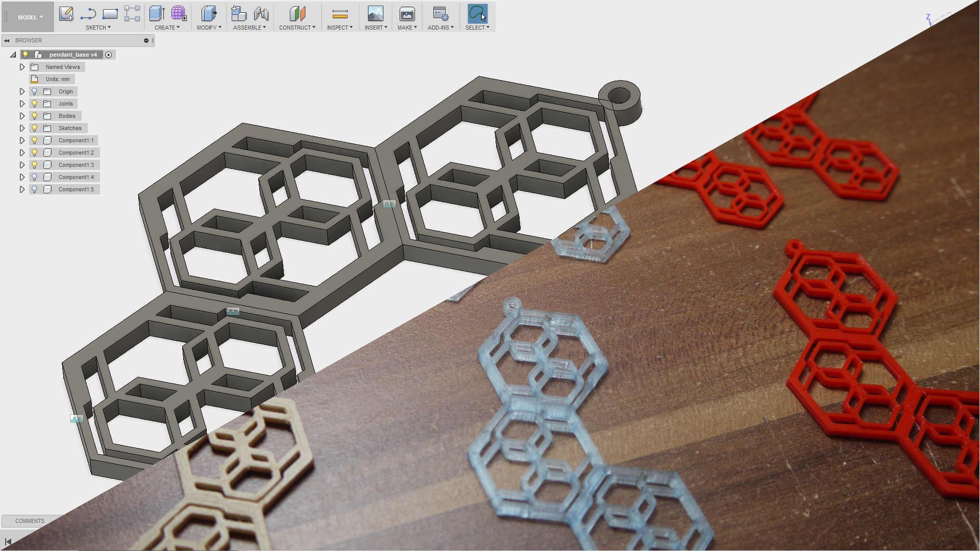Click the Joint assemble icon
Screen dimensions: 980x551
tap(261, 14)
